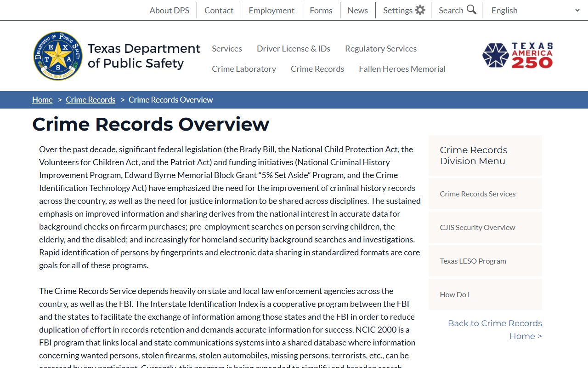Open the About DPS link
This screenshot has height=368, width=588.
pyautogui.click(x=169, y=10)
